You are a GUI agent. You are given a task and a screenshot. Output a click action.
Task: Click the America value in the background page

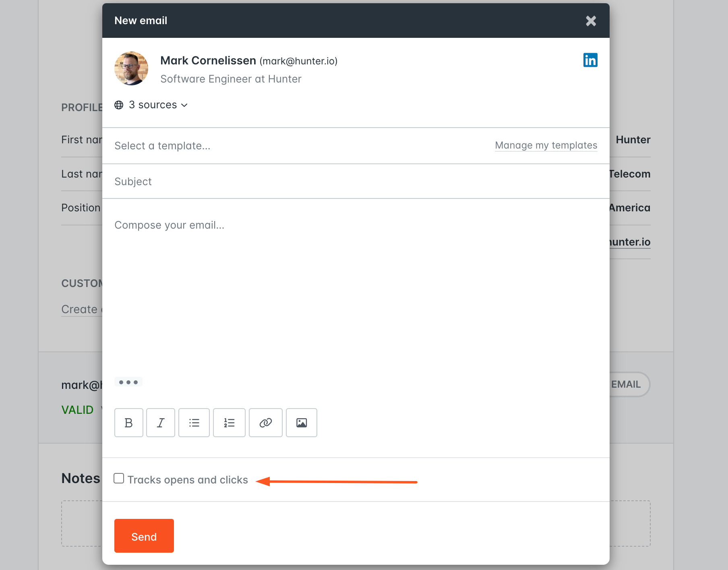click(630, 208)
